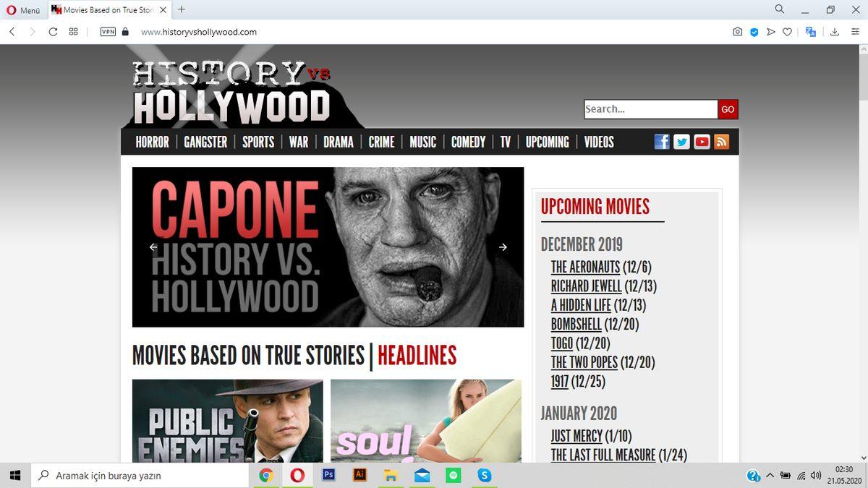868x488 pixels.
Task: Toggle the ad blocker shield icon
Action: pyautogui.click(x=754, y=32)
